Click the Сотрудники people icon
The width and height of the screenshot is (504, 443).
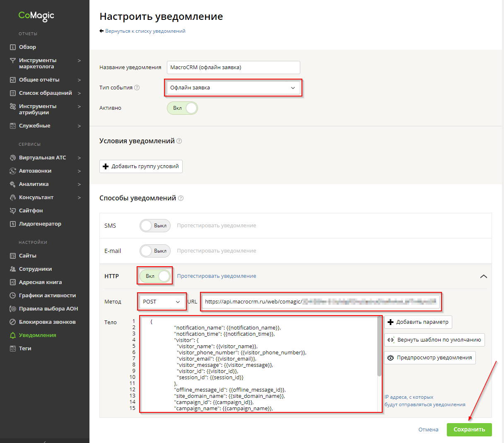click(13, 269)
